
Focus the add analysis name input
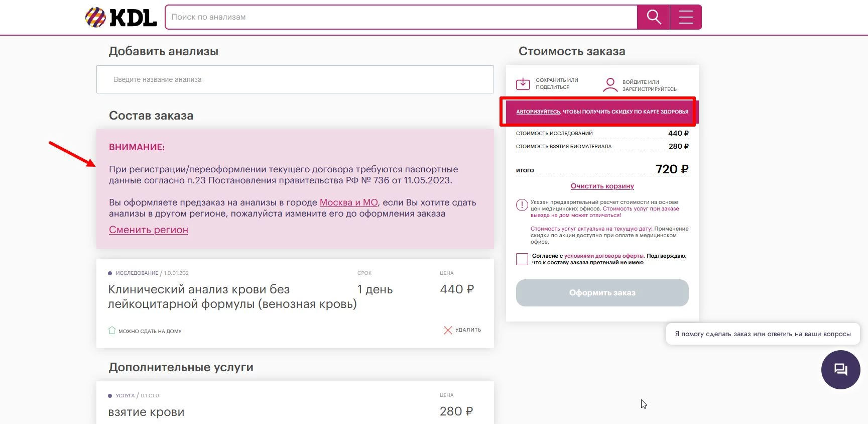coord(295,79)
